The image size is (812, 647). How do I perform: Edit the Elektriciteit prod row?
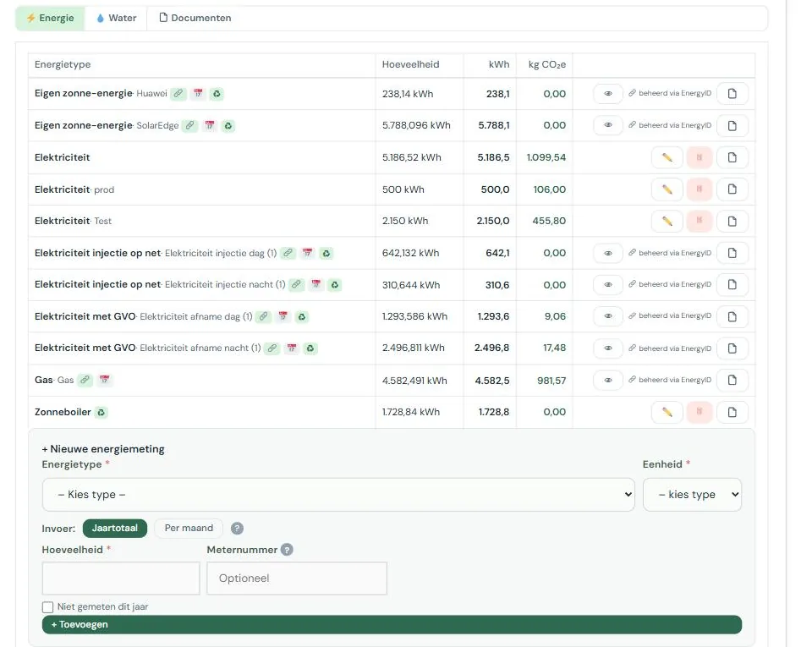click(667, 189)
